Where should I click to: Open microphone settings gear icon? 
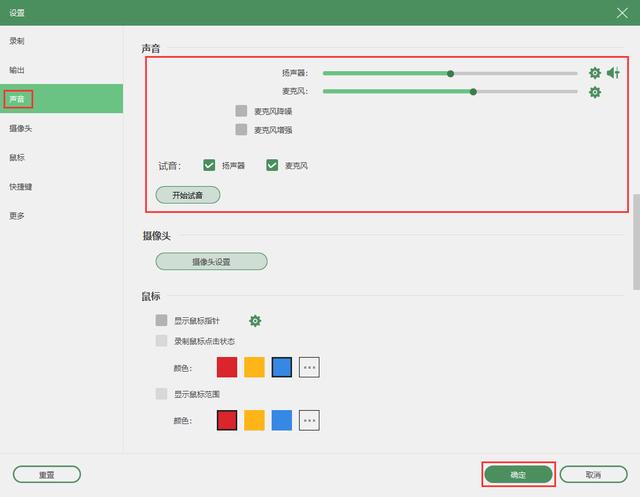pyautogui.click(x=595, y=92)
